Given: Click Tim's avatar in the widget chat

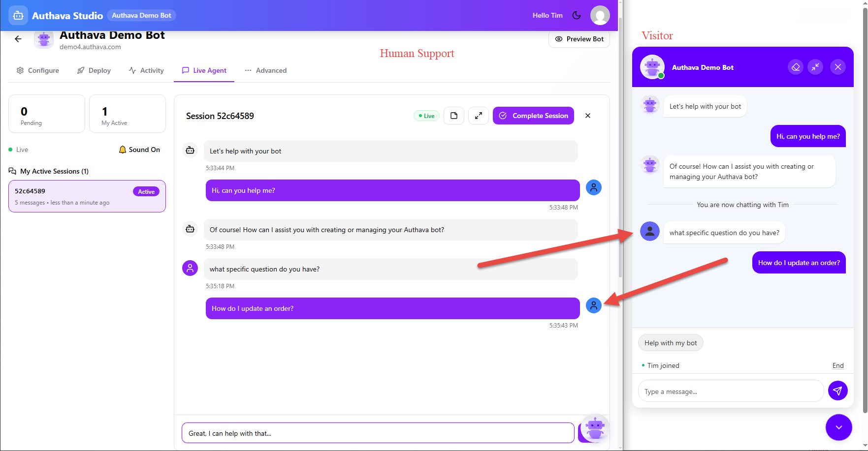Looking at the screenshot, I should (650, 231).
